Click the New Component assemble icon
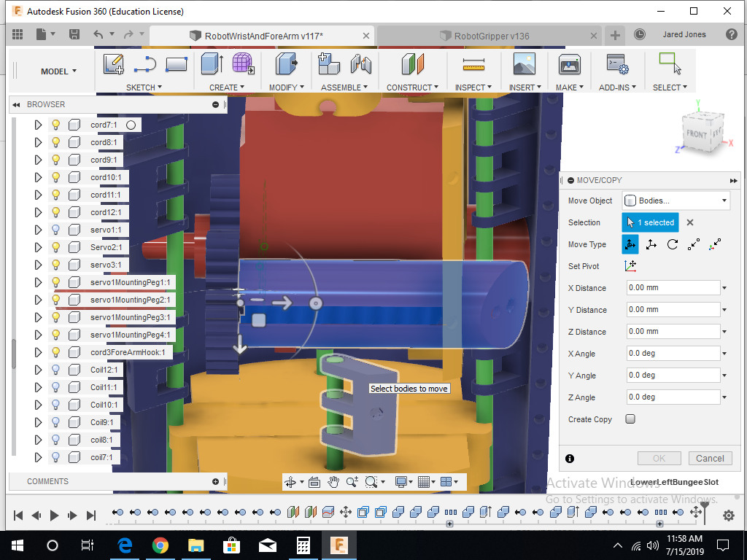Viewport: 747px width, 560px height. (x=329, y=64)
